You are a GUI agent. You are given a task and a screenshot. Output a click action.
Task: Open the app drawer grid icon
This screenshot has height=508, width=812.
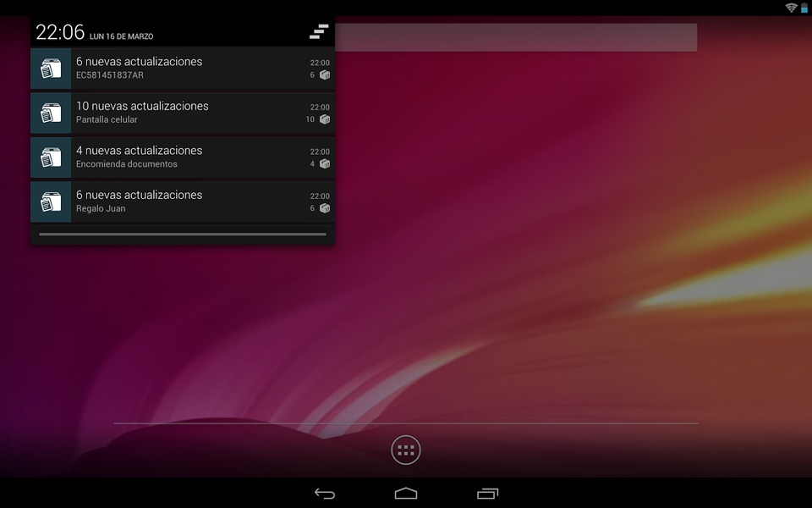coord(405,450)
